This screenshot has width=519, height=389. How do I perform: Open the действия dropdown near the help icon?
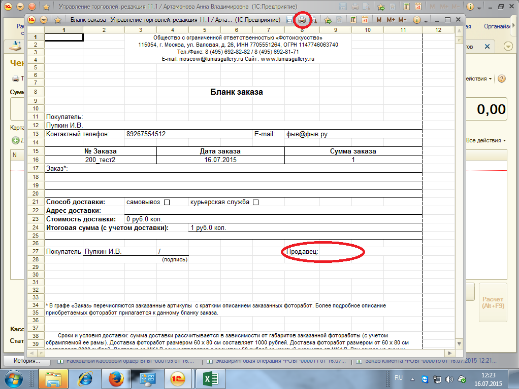pyautogui.click(x=479, y=79)
